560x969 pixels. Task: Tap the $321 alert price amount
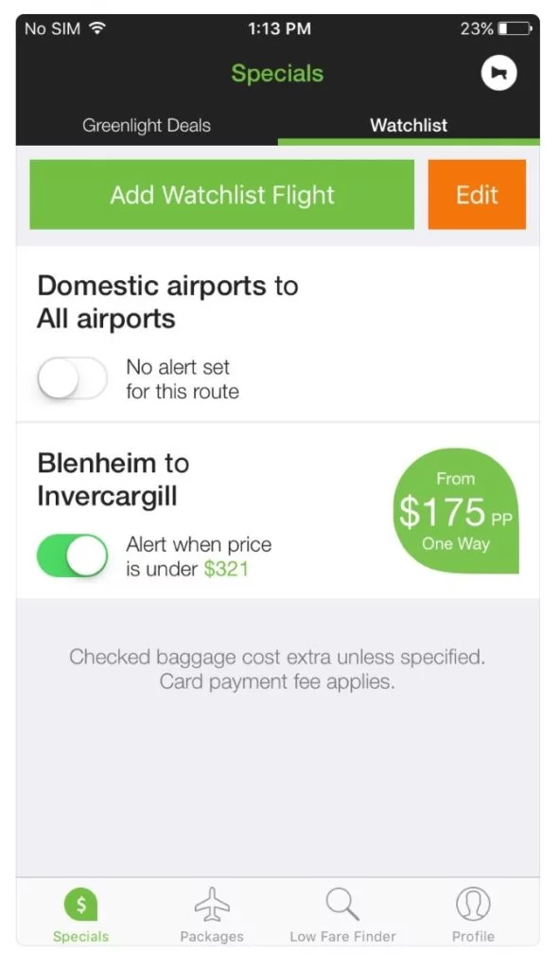226,569
